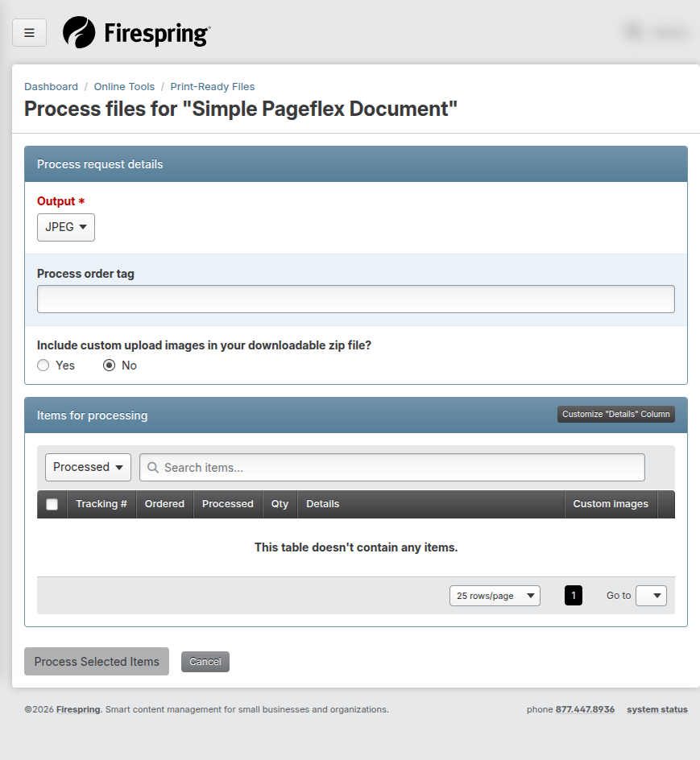700x760 pixels.
Task: Click the Firespring logo
Action: pos(137,32)
